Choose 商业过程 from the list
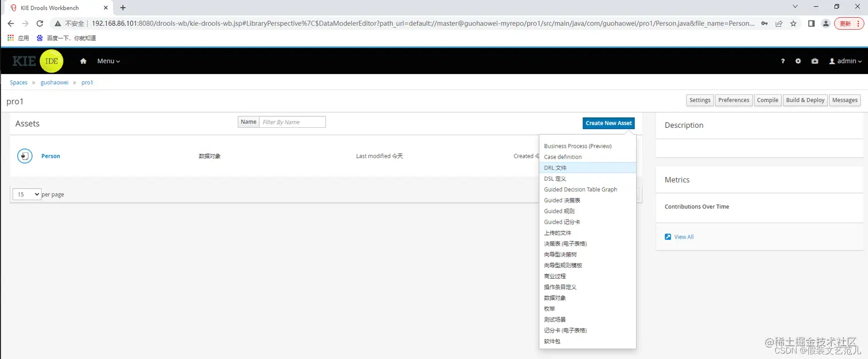 [588, 276]
